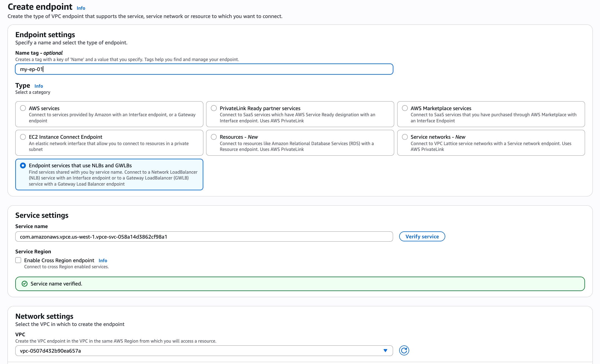The image size is (600, 364).
Task: Open the Info link beside Create endpoint
Action: click(x=81, y=8)
